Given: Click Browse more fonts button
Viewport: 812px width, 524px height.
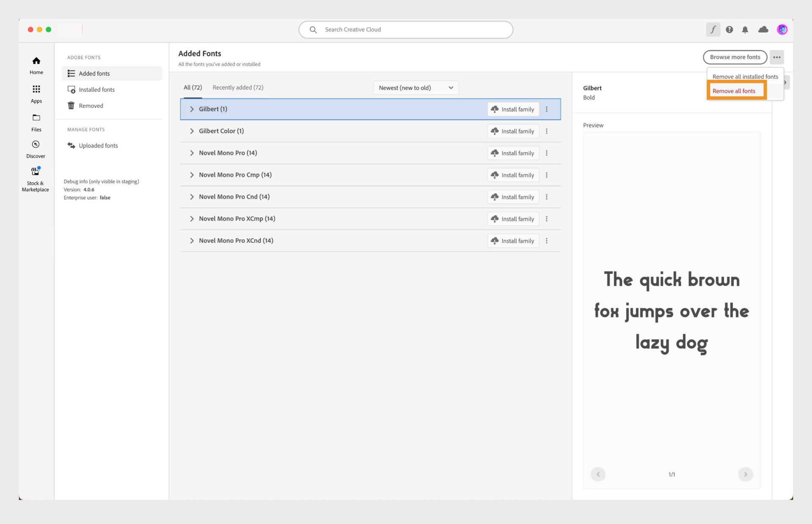Looking at the screenshot, I should (735, 57).
